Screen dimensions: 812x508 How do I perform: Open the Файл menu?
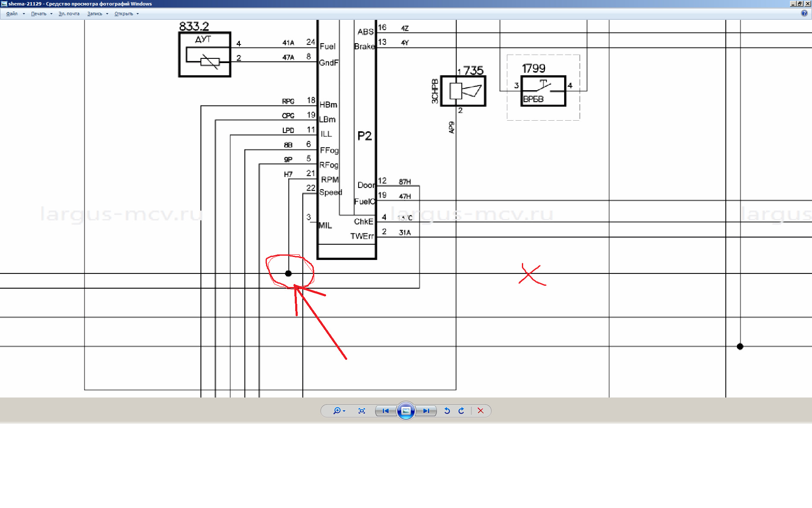[x=12, y=14]
